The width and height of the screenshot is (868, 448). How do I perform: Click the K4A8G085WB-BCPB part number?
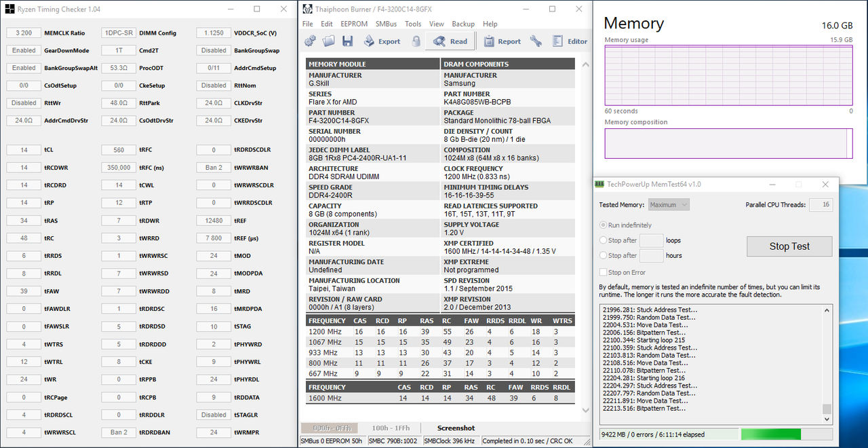[x=477, y=102]
